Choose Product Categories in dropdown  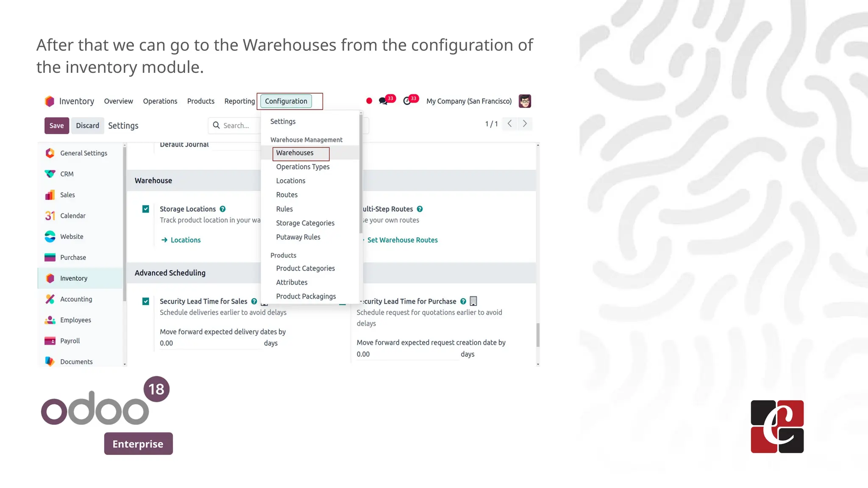tap(306, 269)
